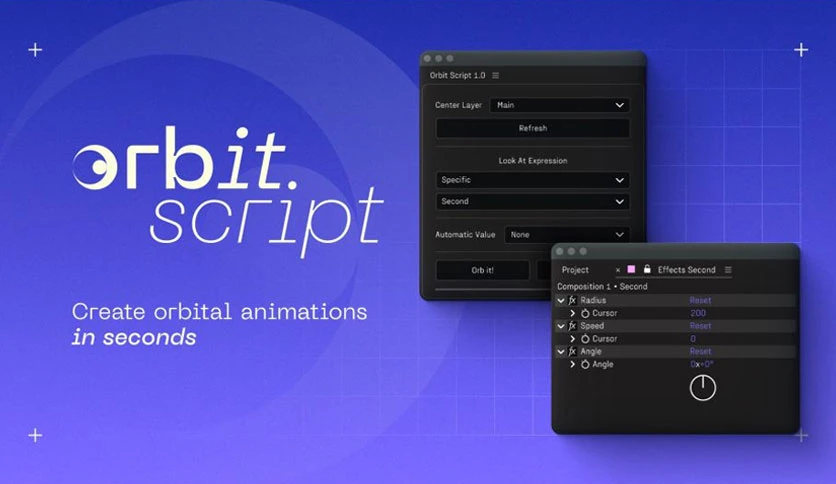Expand the Angle property row
The width and height of the screenshot is (836, 484).
click(573, 364)
